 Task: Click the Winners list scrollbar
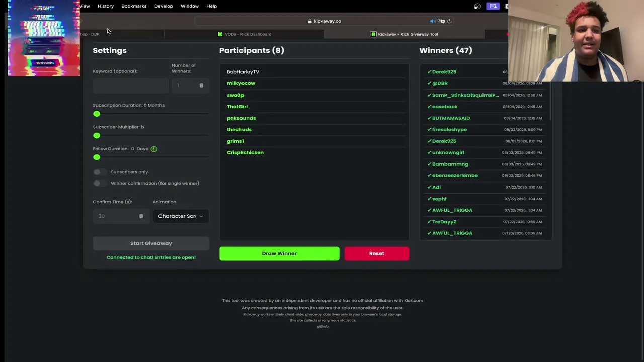click(551, 101)
